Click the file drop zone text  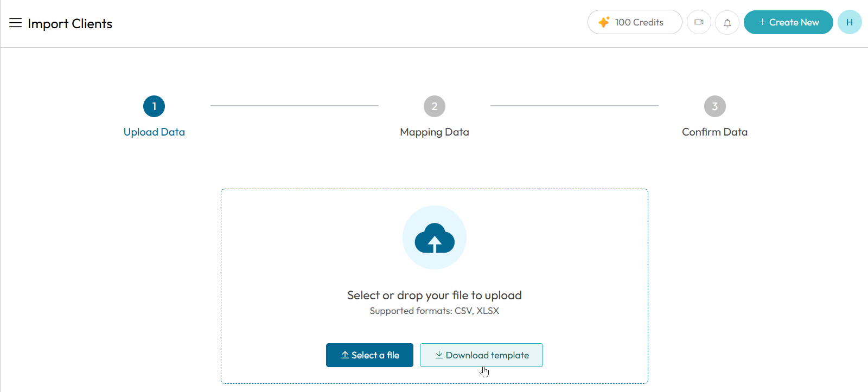435,295
